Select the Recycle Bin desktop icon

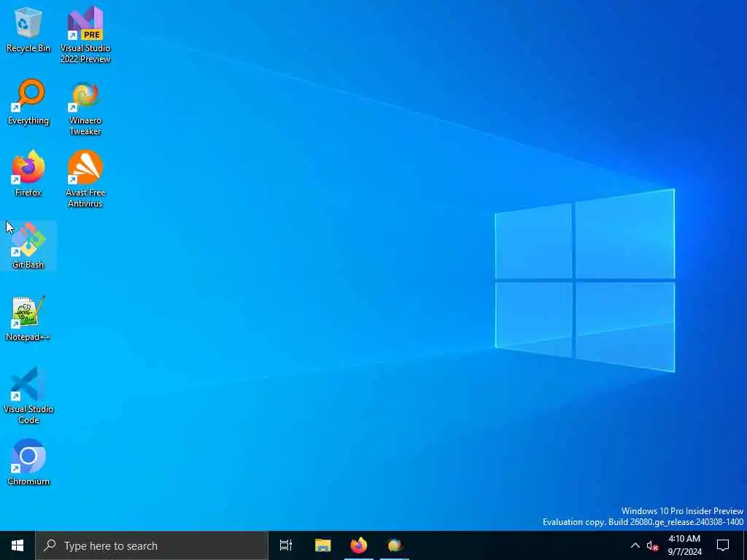(28, 30)
